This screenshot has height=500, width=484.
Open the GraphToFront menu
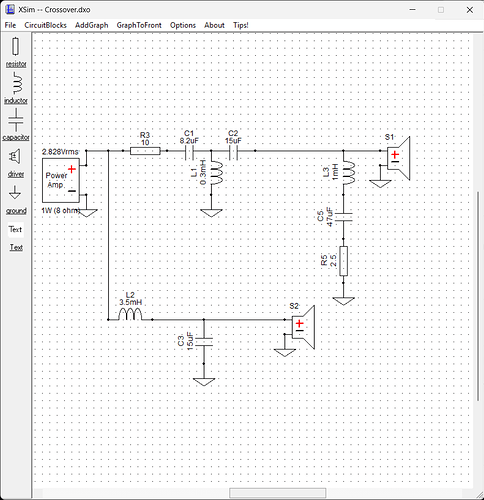point(139,25)
